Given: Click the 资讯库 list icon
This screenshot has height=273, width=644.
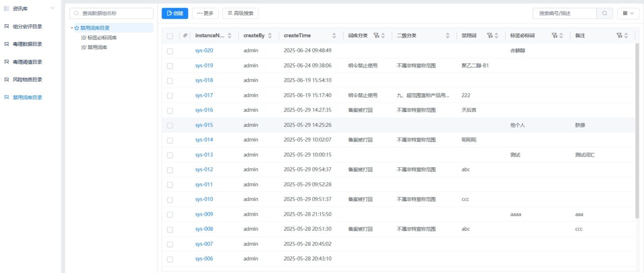Looking at the screenshot, I should click(7, 9).
